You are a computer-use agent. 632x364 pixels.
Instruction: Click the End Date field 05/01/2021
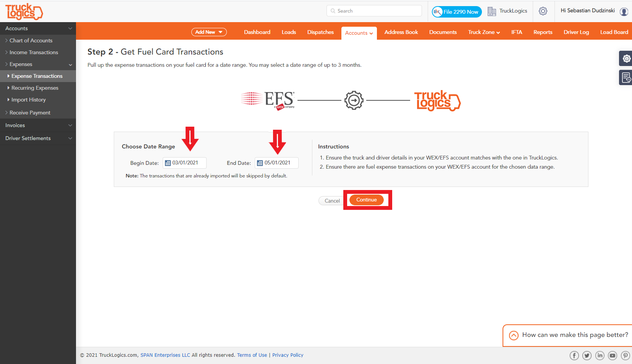point(277,163)
